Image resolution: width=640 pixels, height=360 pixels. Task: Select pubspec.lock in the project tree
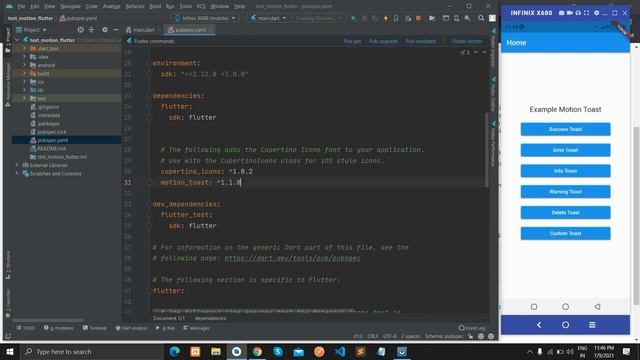click(52, 132)
